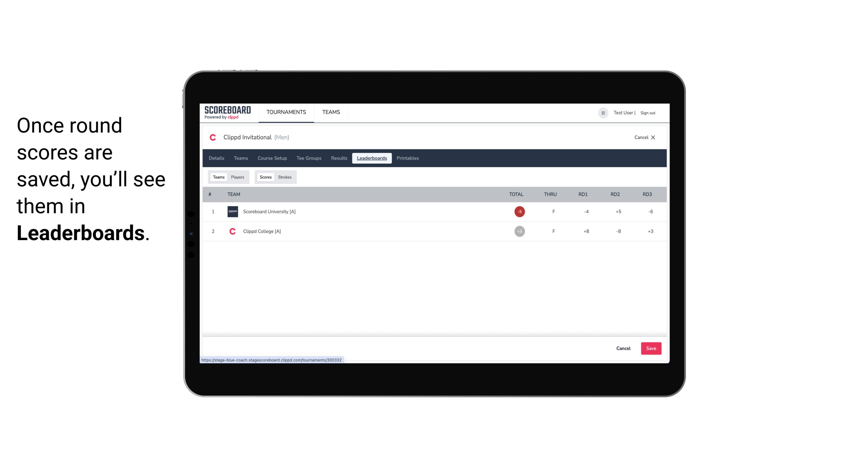
Task: Click the Leaderboards tab
Action: (x=372, y=158)
